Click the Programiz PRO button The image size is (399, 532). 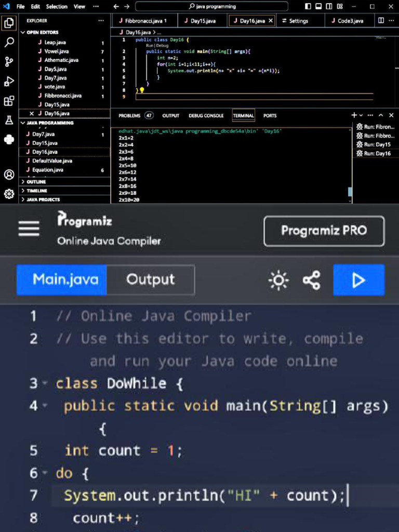pyautogui.click(x=324, y=231)
